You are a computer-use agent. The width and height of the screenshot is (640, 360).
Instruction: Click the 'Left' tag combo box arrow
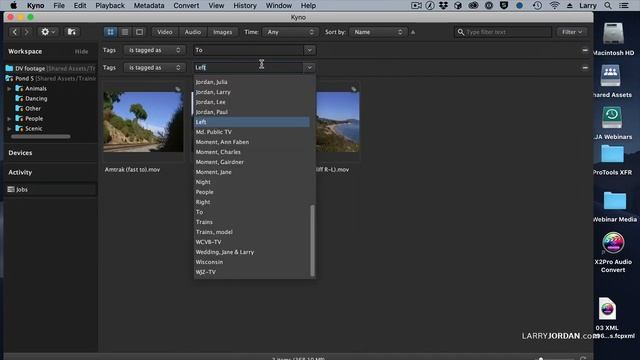309,67
